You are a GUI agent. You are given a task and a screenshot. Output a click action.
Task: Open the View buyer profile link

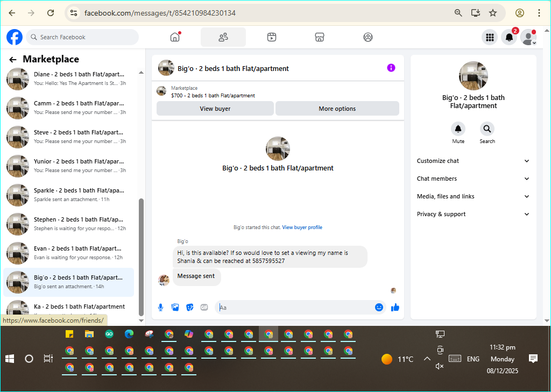click(302, 227)
